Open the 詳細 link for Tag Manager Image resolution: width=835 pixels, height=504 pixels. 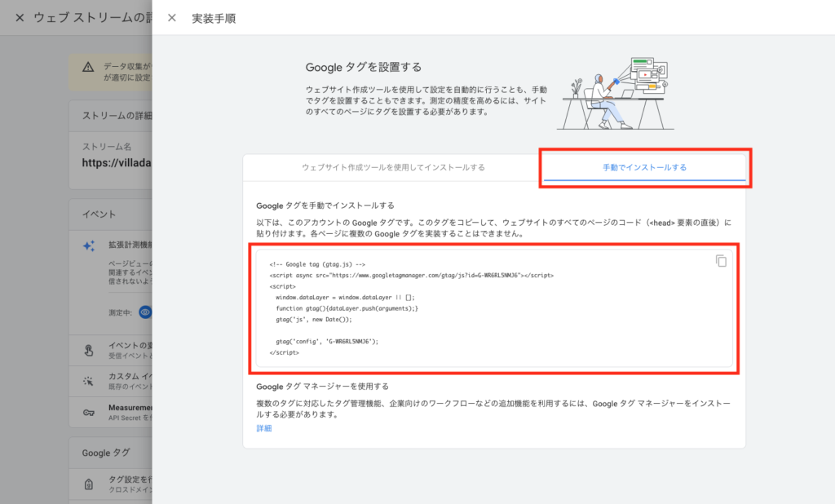pyautogui.click(x=264, y=428)
